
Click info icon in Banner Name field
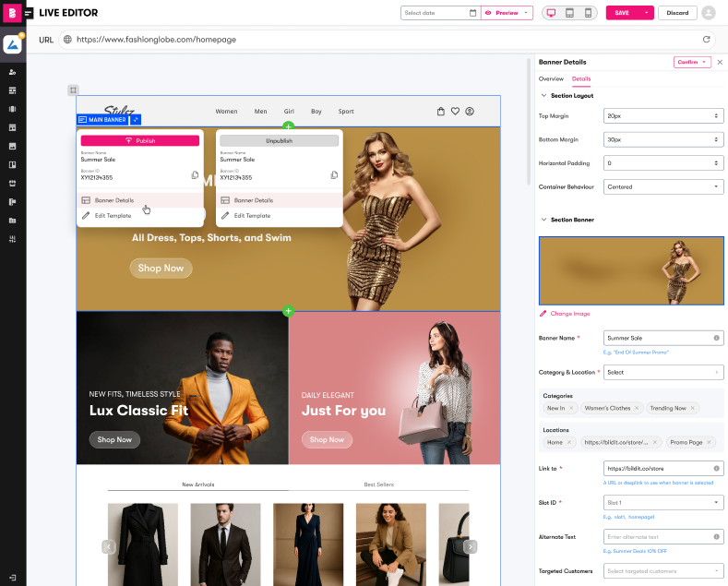716,338
